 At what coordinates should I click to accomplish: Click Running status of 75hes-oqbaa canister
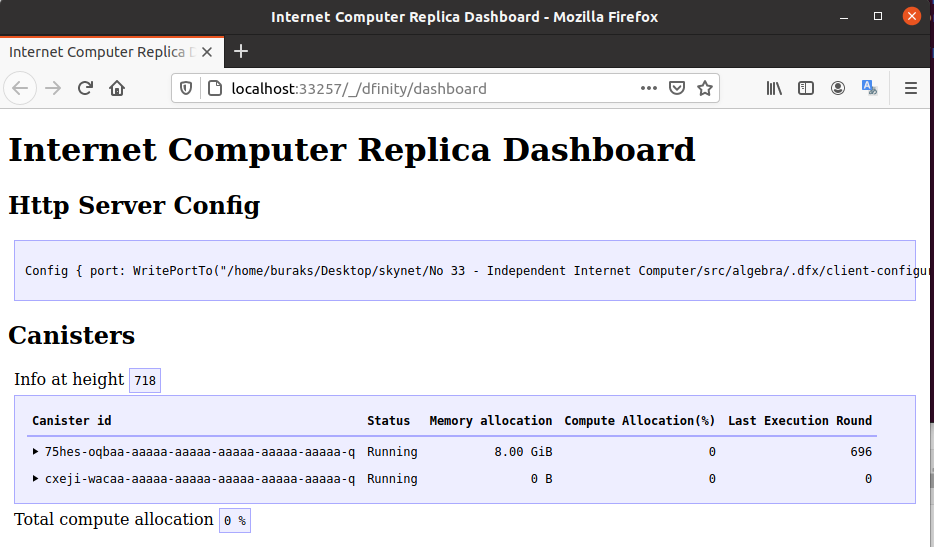coord(392,452)
